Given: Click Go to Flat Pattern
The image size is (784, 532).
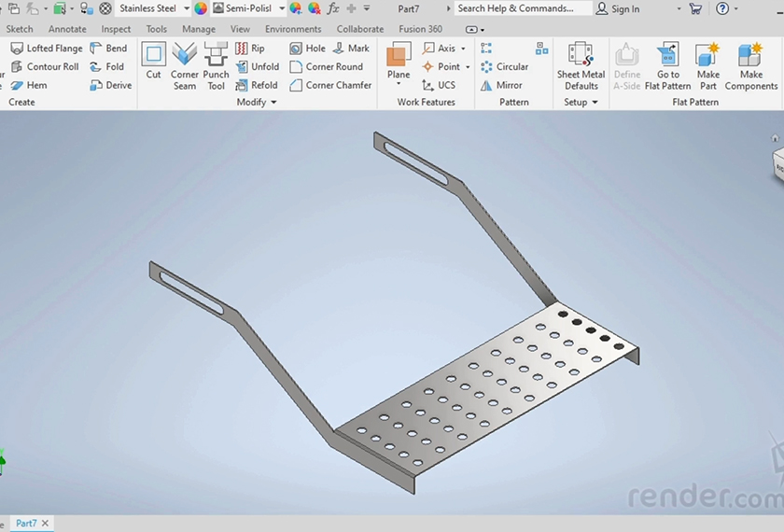Looking at the screenshot, I should coord(667,65).
